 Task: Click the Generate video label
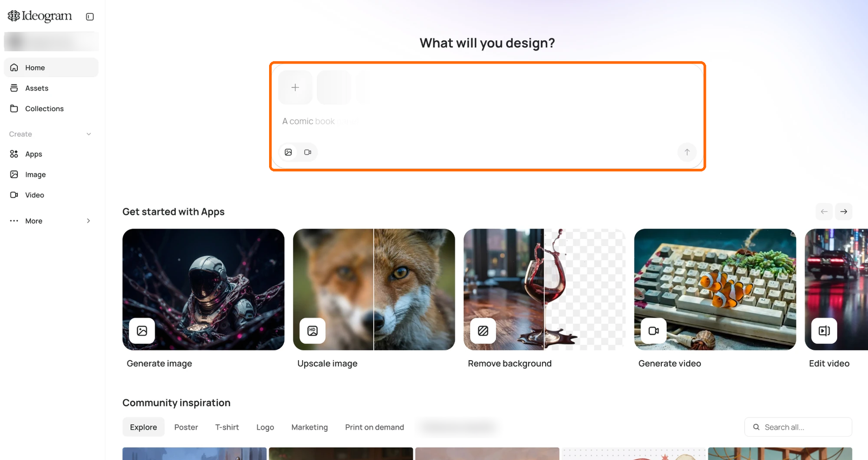(669, 364)
